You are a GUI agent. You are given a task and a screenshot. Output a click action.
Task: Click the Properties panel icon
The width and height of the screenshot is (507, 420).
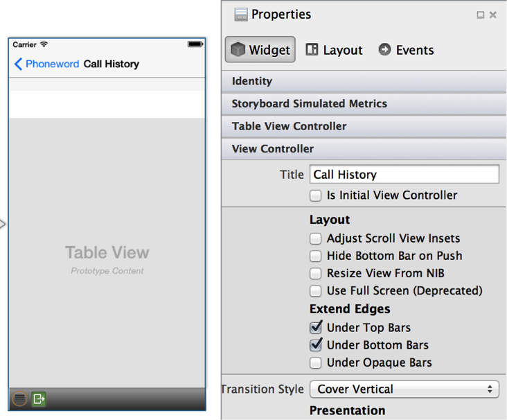[241, 15]
